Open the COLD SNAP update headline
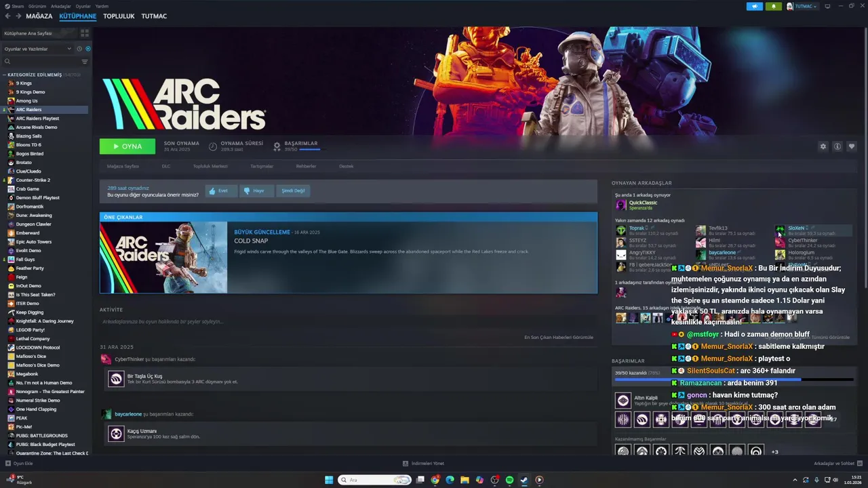The width and height of the screenshot is (868, 488). pyautogui.click(x=251, y=241)
